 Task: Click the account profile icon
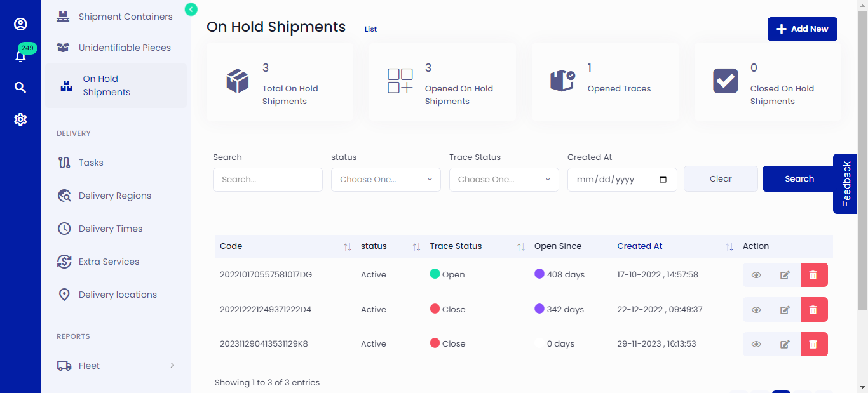[x=20, y=24]
